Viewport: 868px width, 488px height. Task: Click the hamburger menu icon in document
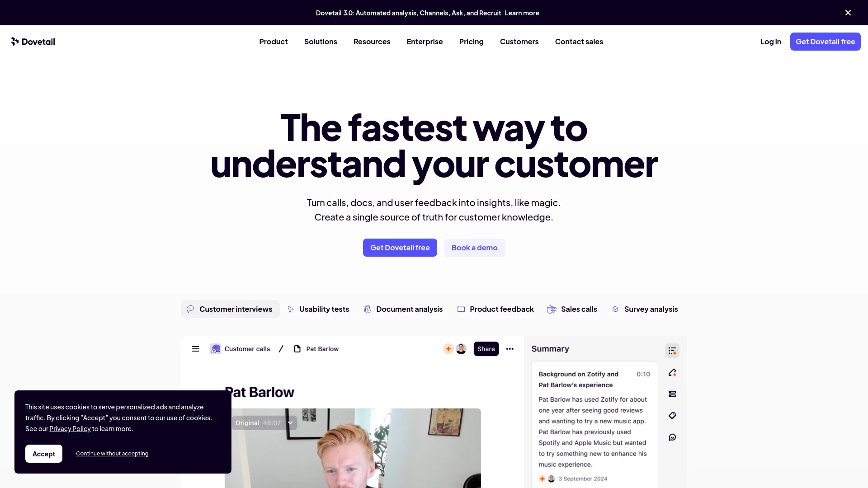(196, 348)
